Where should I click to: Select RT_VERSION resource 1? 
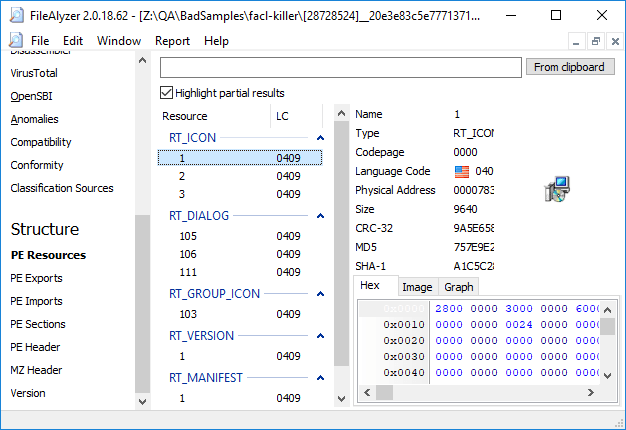[240, 356]
